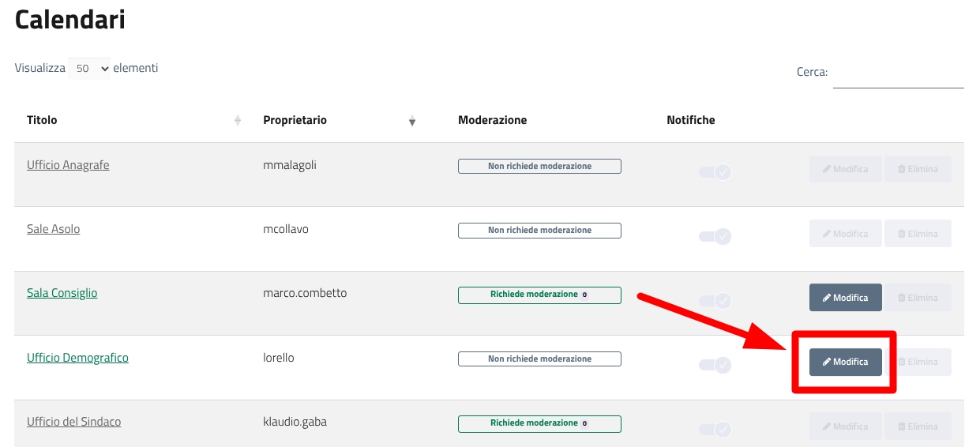Sort table by Titolo column arrows
The image size is (980, 447).
click(238, 121)
